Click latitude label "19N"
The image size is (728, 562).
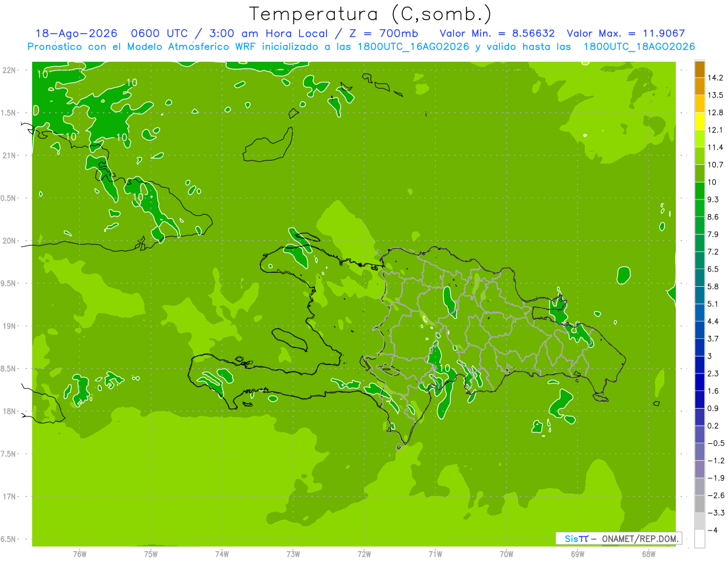tap(9, 326)
